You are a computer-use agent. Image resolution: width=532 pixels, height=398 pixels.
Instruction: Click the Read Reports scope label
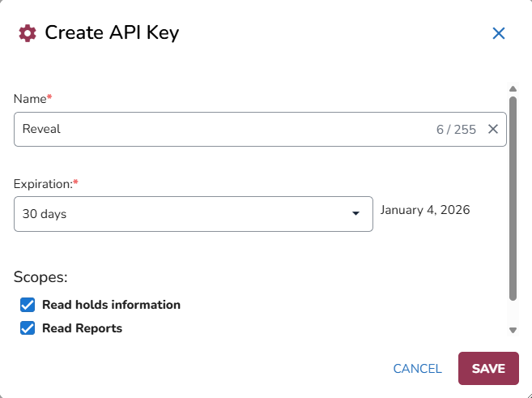82,328
